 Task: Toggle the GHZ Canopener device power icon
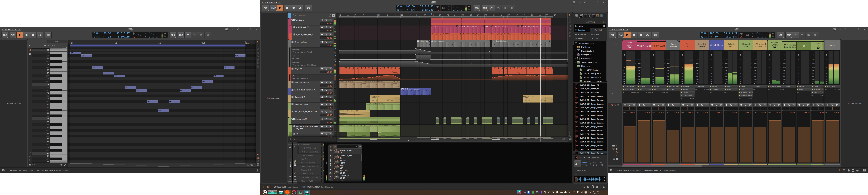pyautogui.click(x=331, y=147)
